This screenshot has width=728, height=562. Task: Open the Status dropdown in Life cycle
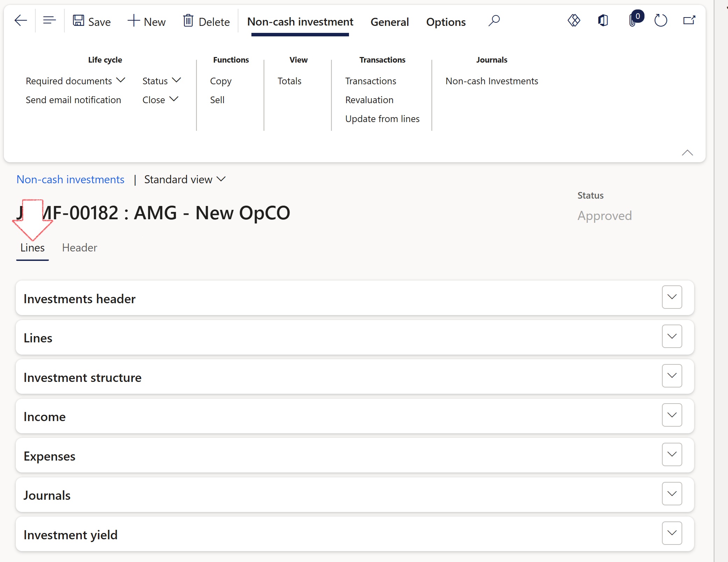coord(162,81)
